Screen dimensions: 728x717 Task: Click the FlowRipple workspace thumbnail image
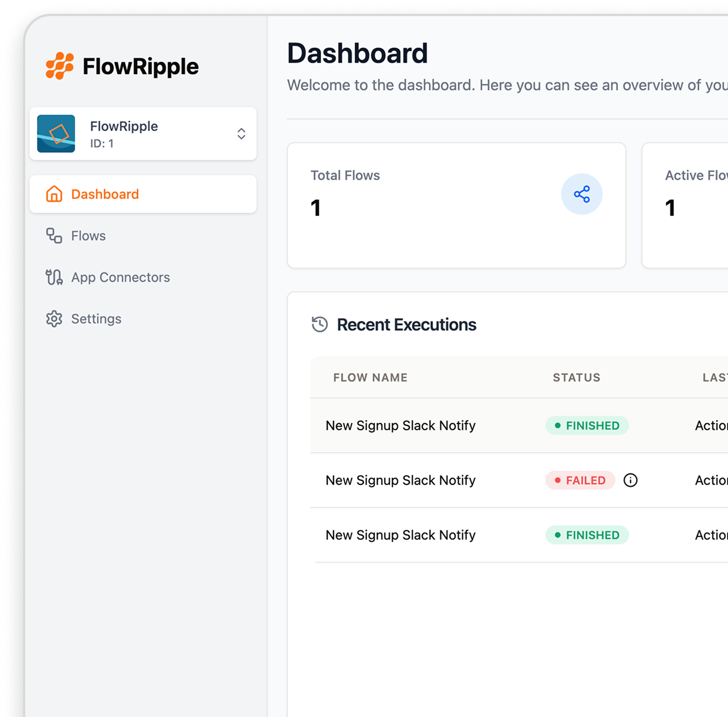56,133
